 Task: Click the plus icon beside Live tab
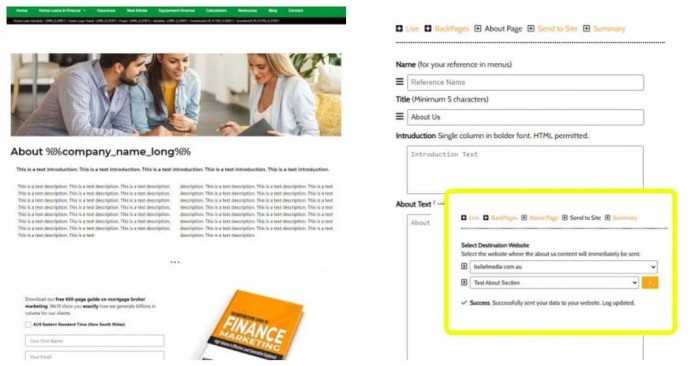point(399,29)
